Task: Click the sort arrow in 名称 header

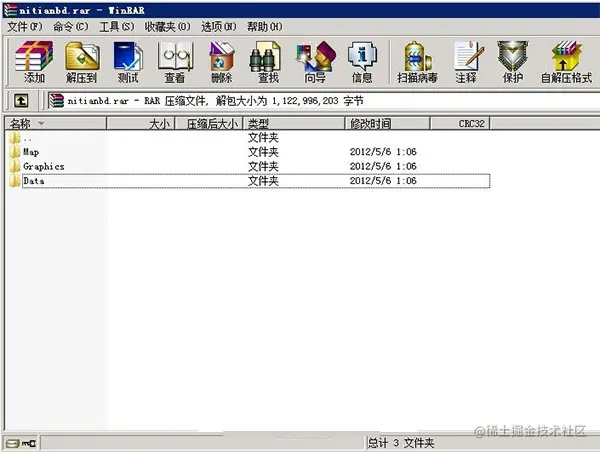Action: (x=41, y=124)
